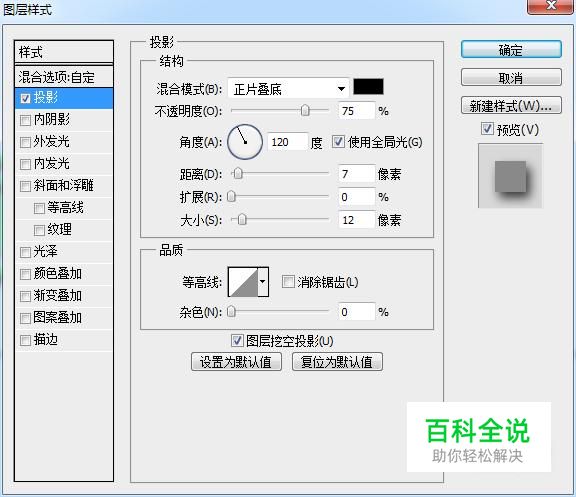
Task: Select the 外发光 style label
Action: click(x=52, y=142)
